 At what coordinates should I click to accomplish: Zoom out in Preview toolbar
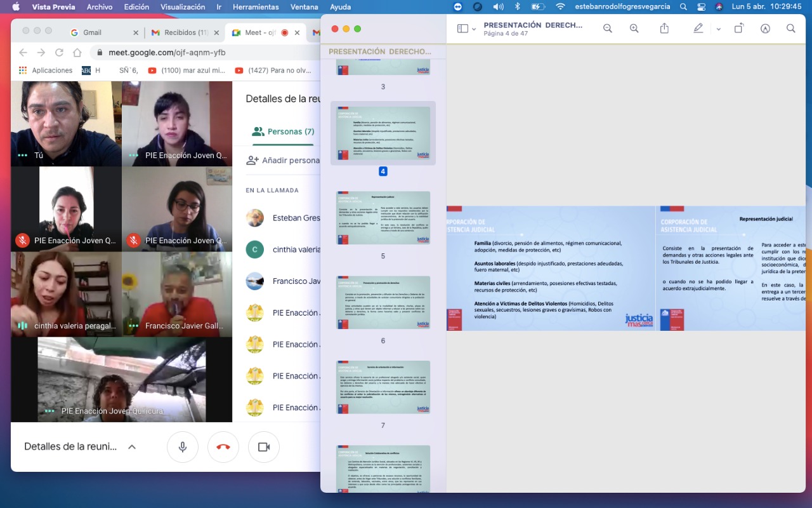click(608, 29)
